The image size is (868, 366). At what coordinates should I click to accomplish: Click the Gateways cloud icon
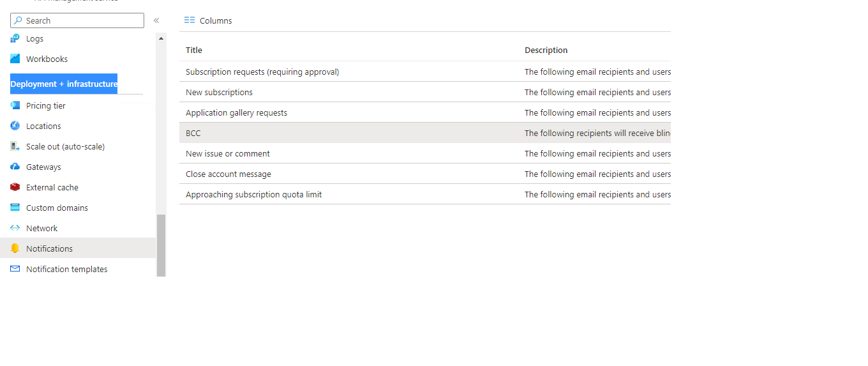[15, 167]
